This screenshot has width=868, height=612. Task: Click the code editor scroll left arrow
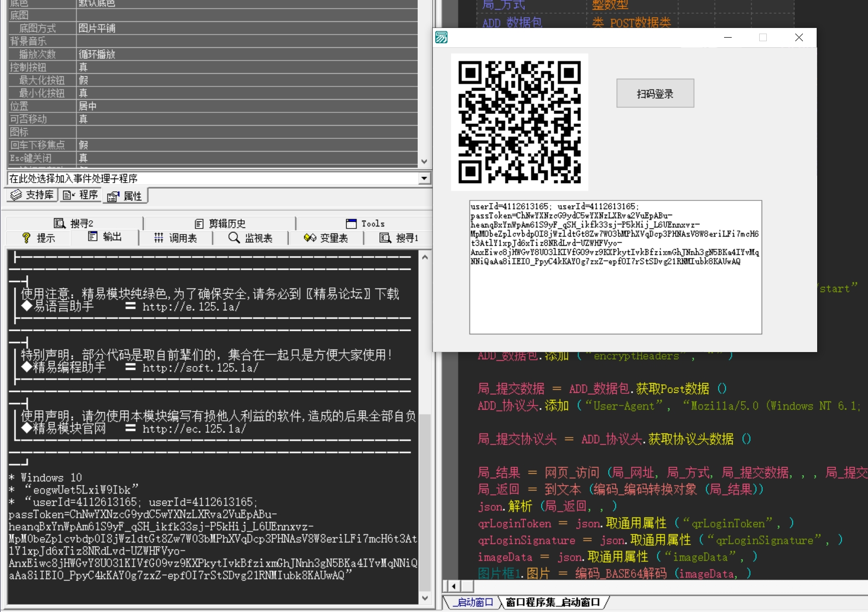453,586
